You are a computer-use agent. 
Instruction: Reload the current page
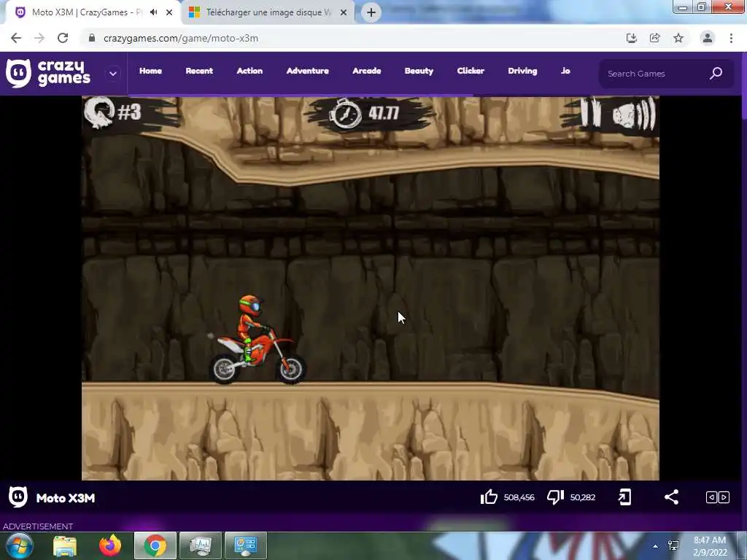tap(63, 38)
